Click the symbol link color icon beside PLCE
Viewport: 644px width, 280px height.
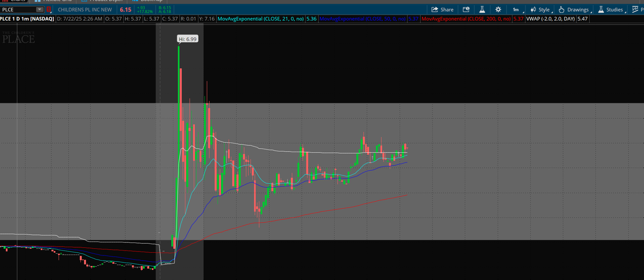tap(49, 10)
